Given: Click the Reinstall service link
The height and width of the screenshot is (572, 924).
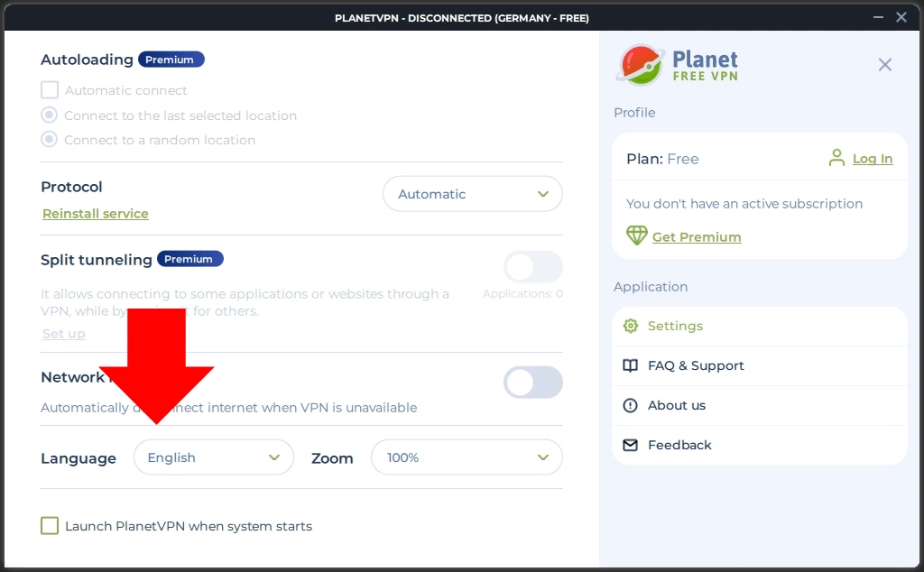Looking at the screenshot, I should pos(96,214).
